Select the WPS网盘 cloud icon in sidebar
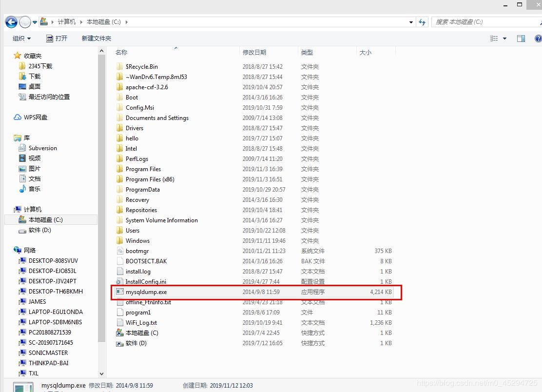Viewport: 542px width, 392px height. (18, 118)
